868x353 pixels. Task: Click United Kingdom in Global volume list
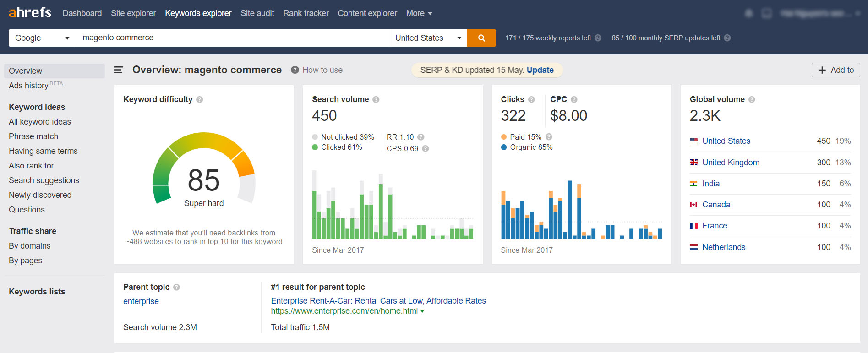click(731, 163)
